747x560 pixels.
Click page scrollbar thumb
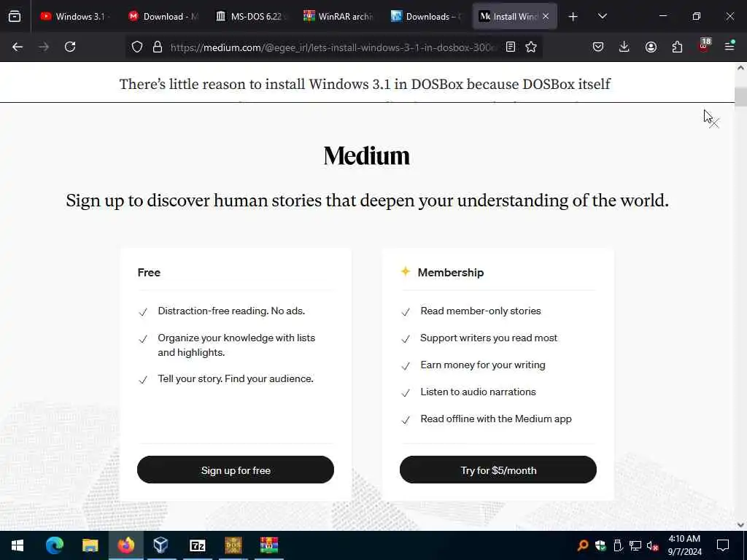pos(741,97)
